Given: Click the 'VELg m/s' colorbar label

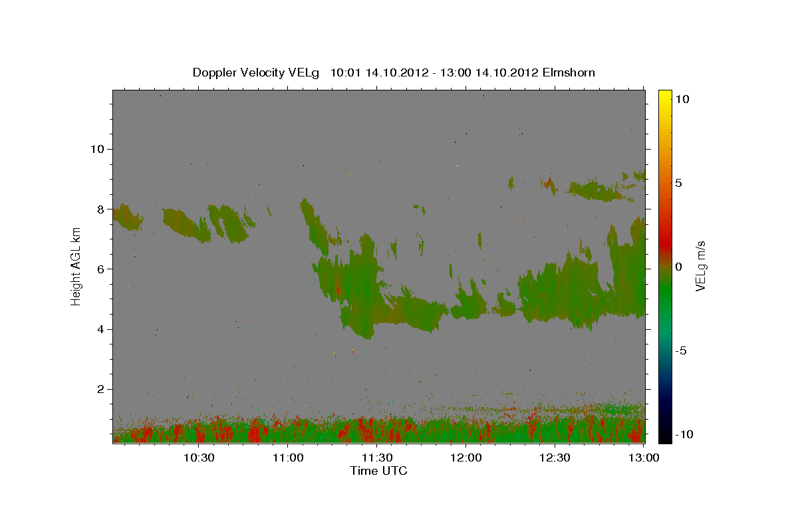Looking at the screenshot, I should [701, 266].
